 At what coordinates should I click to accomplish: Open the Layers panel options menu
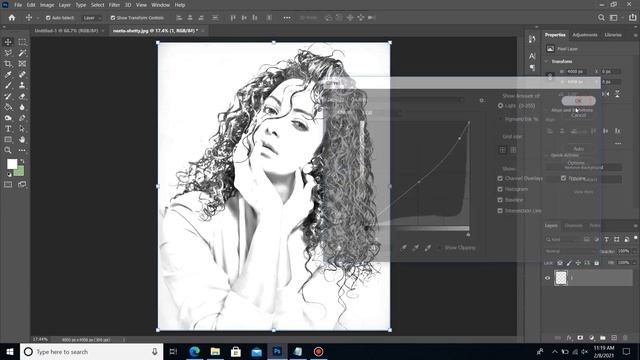tap(636, 226)
